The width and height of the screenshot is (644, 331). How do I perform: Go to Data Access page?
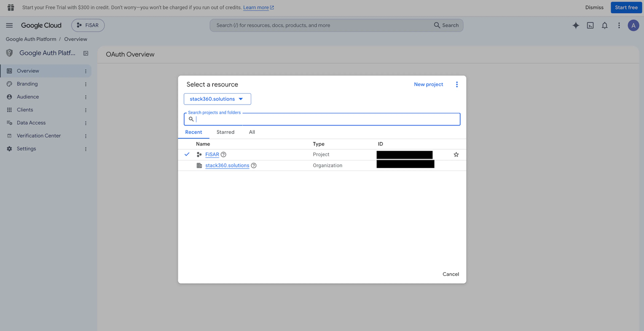(x=31, y=123)
